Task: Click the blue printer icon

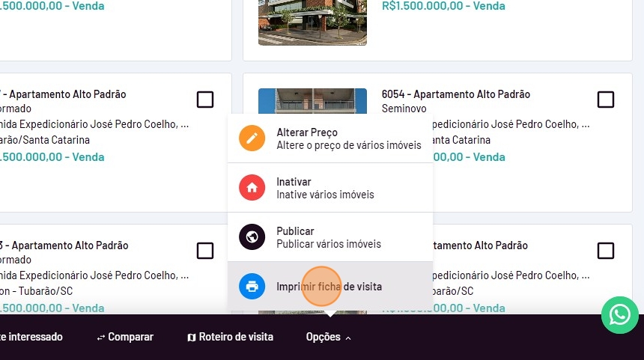Action: click(x=252, y=286)
